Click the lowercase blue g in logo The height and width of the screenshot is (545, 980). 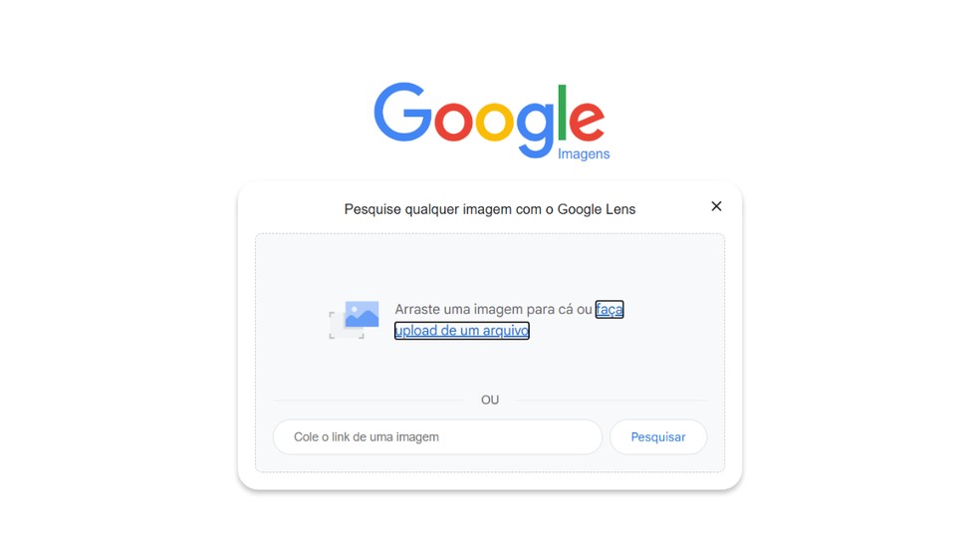click(535, 129)
